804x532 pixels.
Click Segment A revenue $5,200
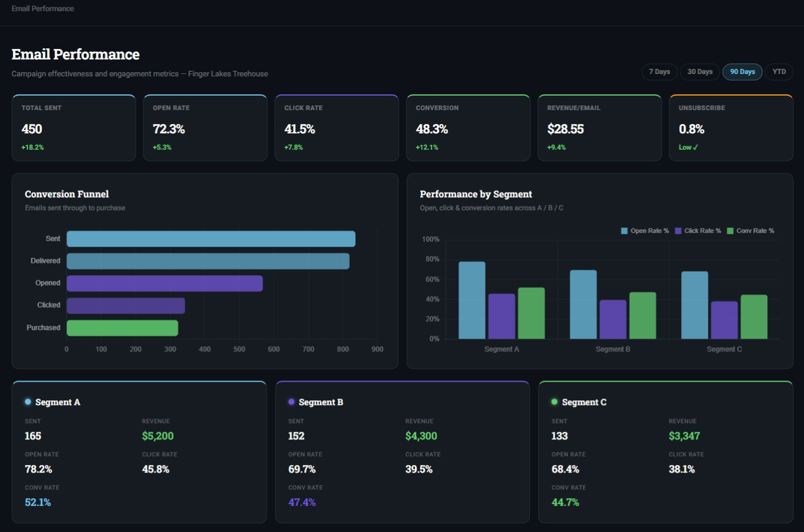click(x=158, y=436)
